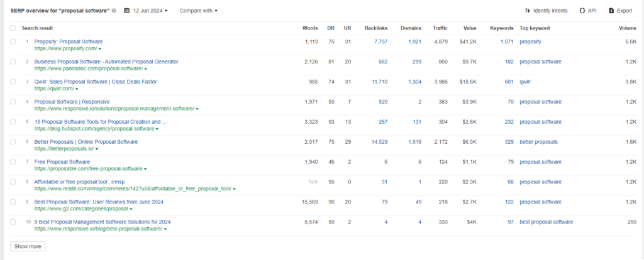The width and height of the screenshot is (644, 260).
Task: Click the 6.6K volume for proposify keyword
Action: point(631,41)
